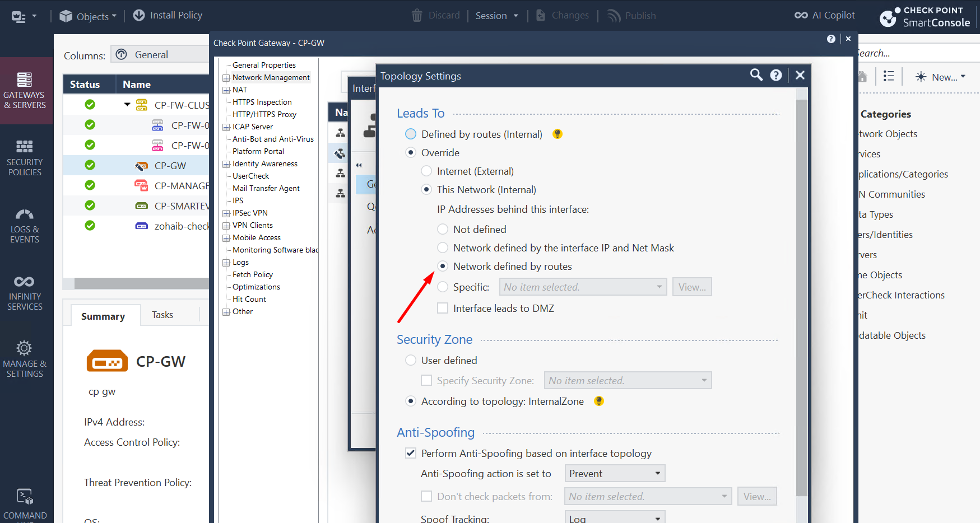Expand the Other tree node
The image size is (980, 523).
[x=226, y=312]
